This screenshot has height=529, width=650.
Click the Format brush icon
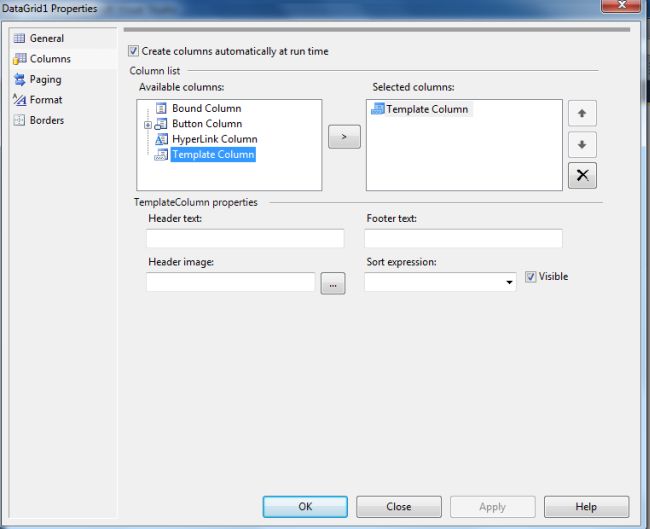coord(19,100)
